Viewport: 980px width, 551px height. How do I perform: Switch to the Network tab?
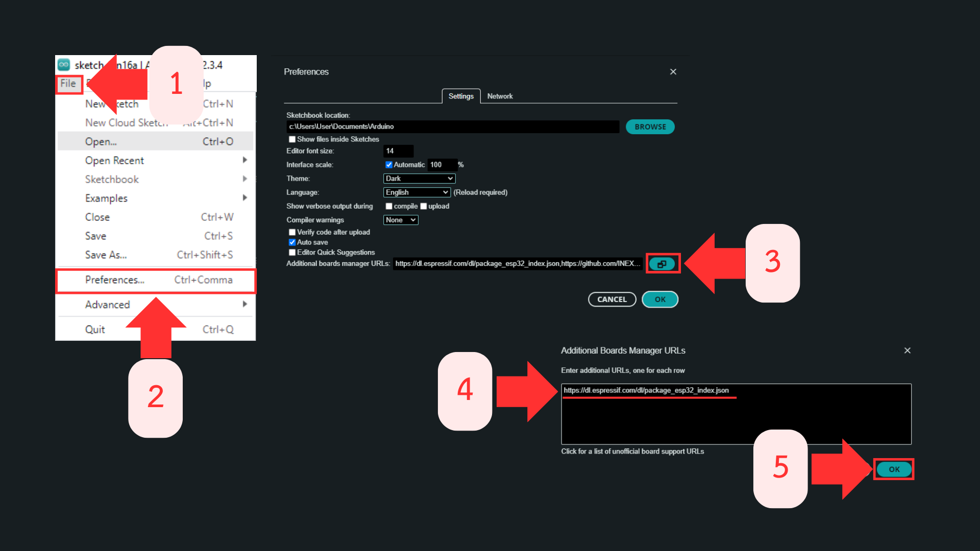(x=500, y=96)
